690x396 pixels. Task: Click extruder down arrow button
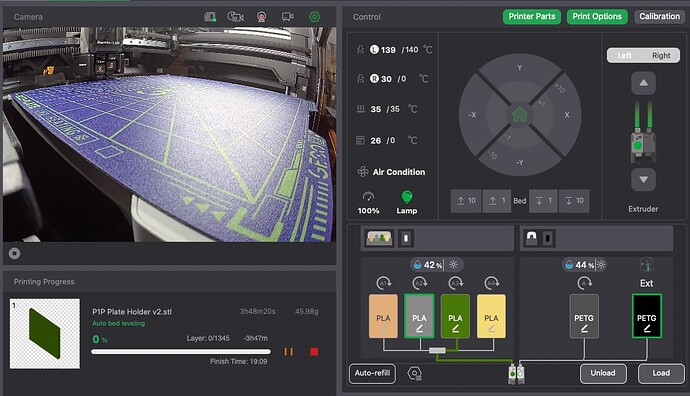tap(643, 180)
